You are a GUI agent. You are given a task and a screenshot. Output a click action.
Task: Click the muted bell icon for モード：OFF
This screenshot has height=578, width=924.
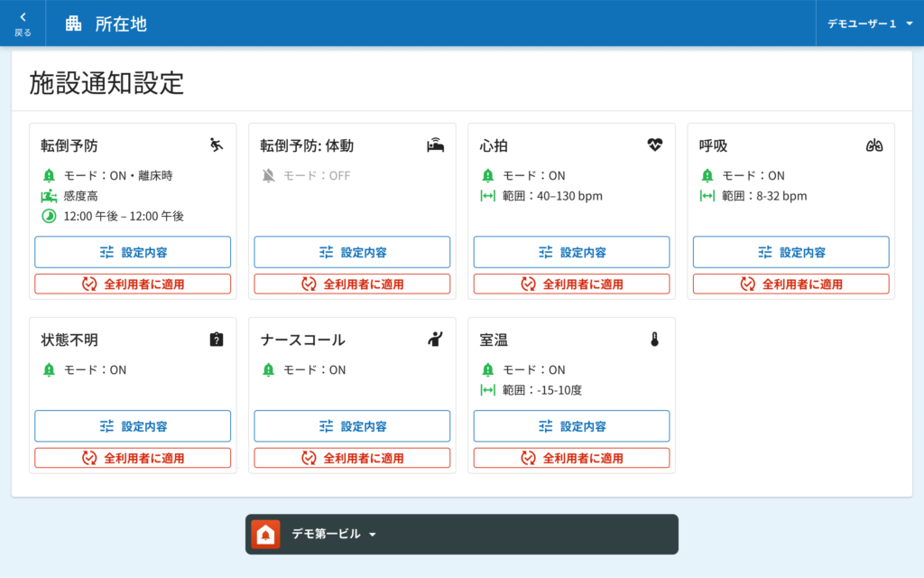268,175
